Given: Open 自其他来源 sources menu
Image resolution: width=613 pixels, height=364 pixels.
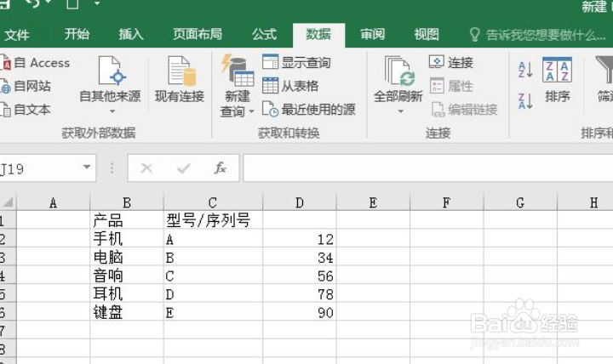Looking at the screenshot, I should (x=110, y=85).
